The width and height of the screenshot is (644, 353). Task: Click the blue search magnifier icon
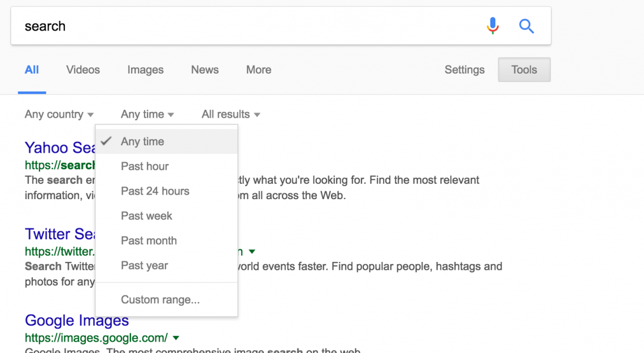526,25
